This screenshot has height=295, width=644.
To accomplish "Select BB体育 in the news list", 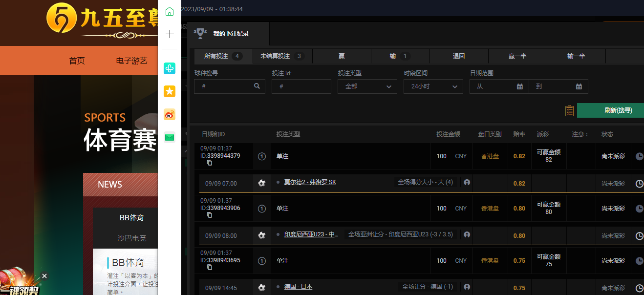I will pyautogui.click(x=132, y=217).
